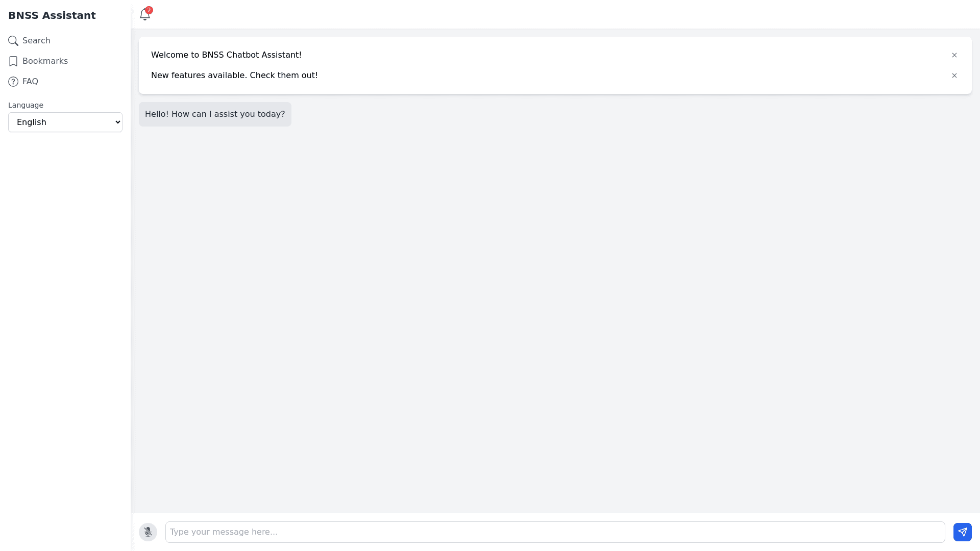Screen dimensions: 980x551
Task: Dismiss the Welcome to BNSS Chatbot notification
Action: click(x=954, y=55)
